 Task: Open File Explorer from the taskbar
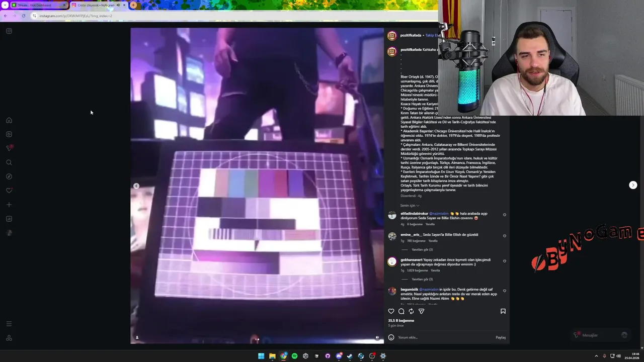point(272,356)
